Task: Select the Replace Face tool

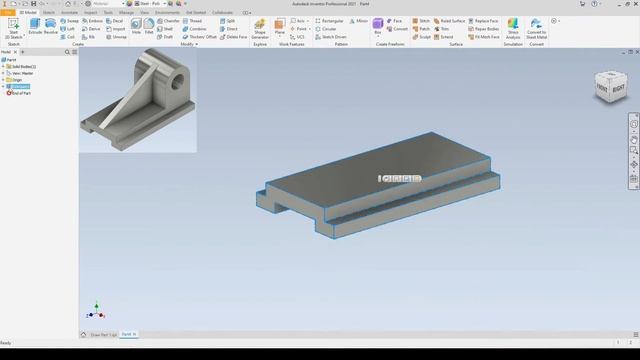Action: [x=483, y=21]
